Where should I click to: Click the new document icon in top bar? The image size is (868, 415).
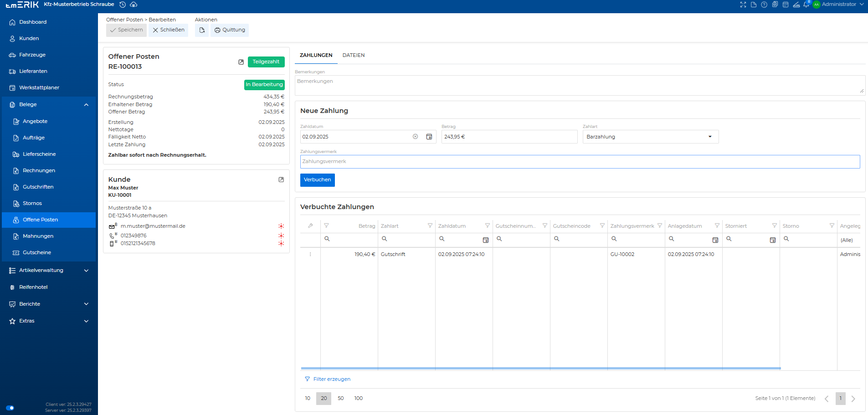754,5
